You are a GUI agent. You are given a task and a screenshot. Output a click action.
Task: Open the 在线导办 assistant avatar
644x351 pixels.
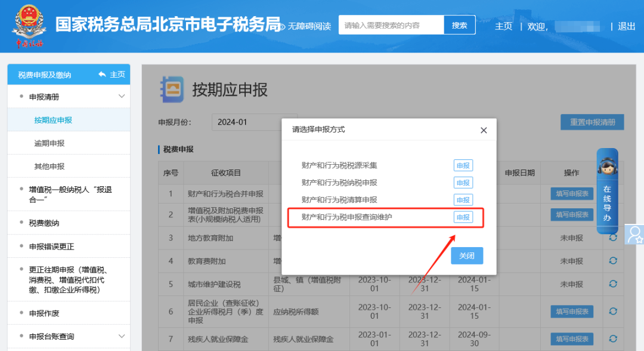click(608, 166)
